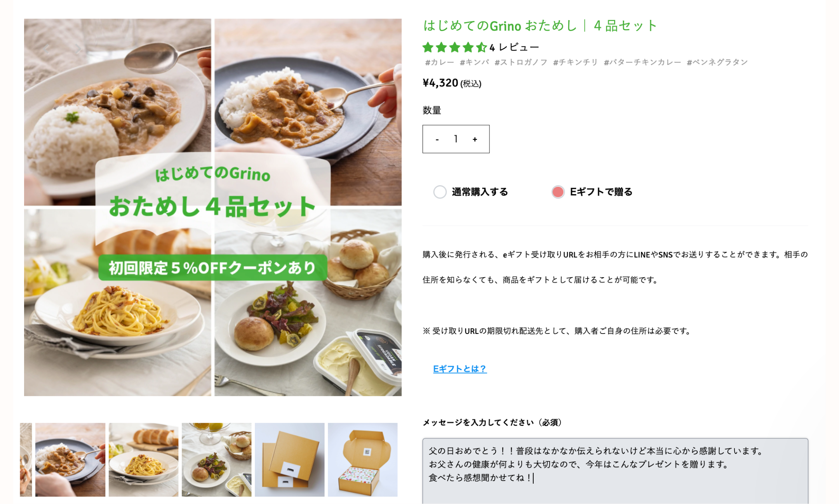Go to previous product image arrow
Screen dimensions: 839x504
click(47, 49)
